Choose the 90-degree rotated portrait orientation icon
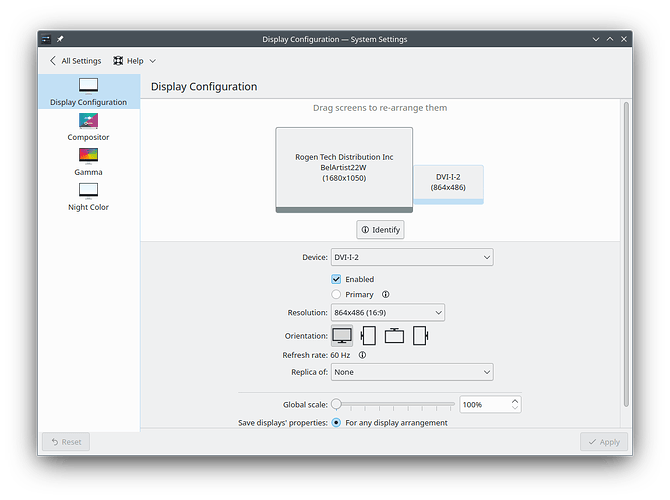The width and height of the screenshot is (670, 500). pyautogui.click(x=368, y=335)
